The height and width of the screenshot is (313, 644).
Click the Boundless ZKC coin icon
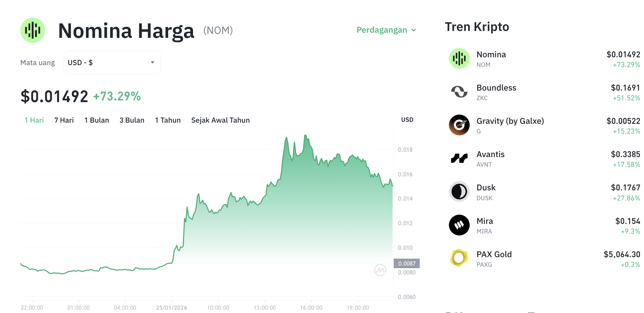pos(459,92)
